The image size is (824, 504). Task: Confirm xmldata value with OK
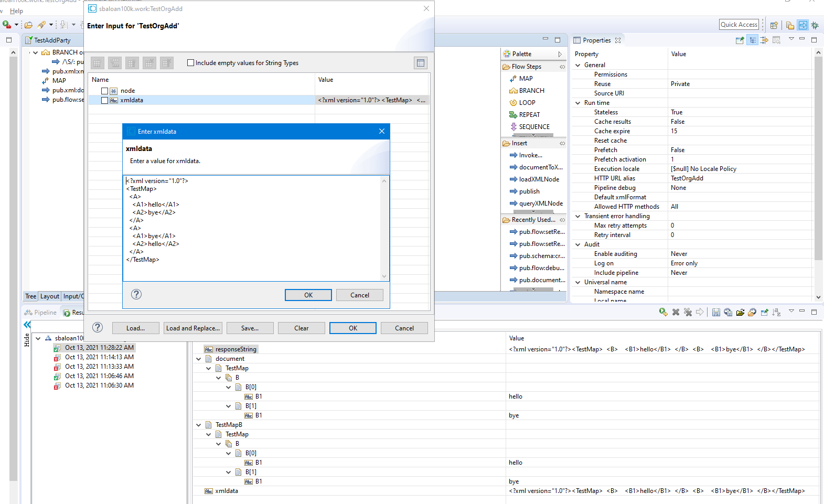308,295
